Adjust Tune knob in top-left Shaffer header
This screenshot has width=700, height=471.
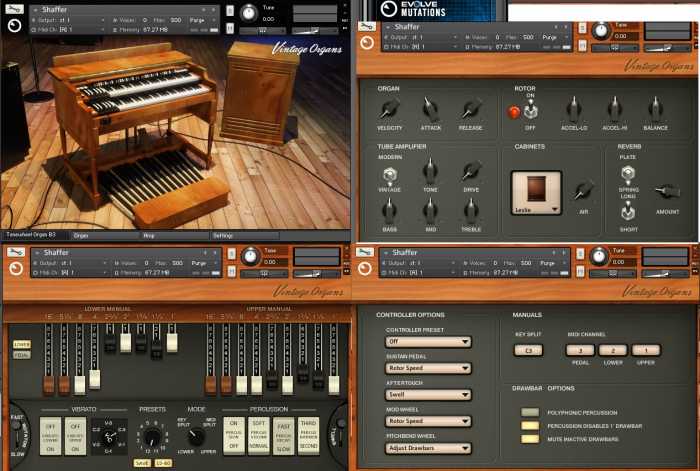point(249,13)
